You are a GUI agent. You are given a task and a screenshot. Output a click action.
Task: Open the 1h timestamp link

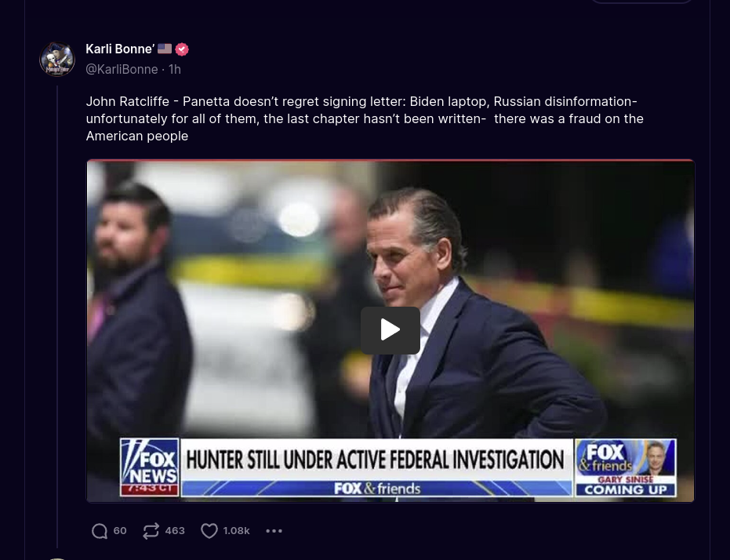(175, 69)
